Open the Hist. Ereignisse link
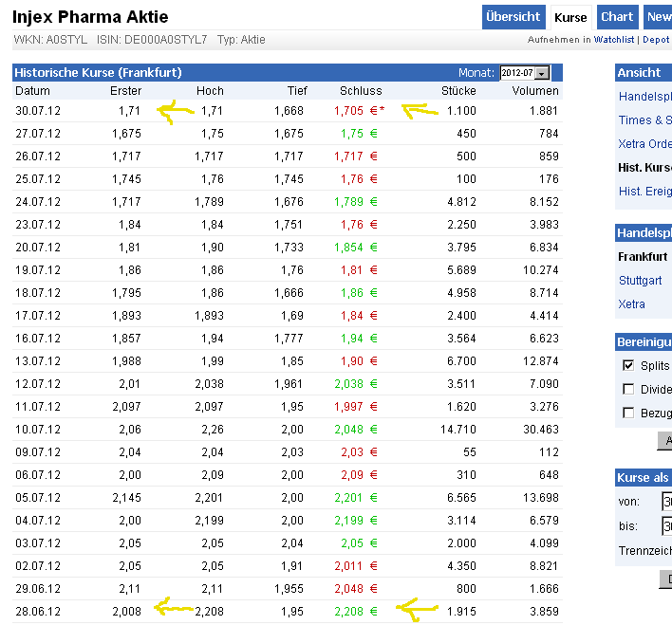Image resolution: width=672 pixels, height=625 pixels. tap(644, 192)
